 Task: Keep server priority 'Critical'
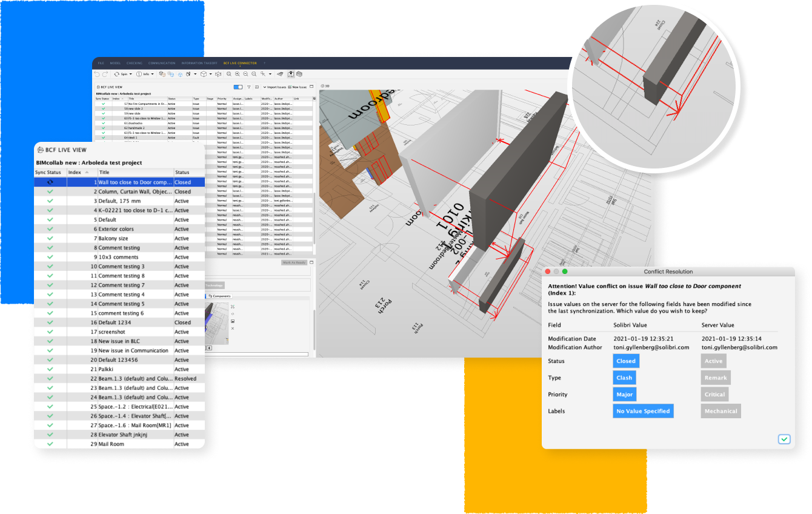coord(714,395)
